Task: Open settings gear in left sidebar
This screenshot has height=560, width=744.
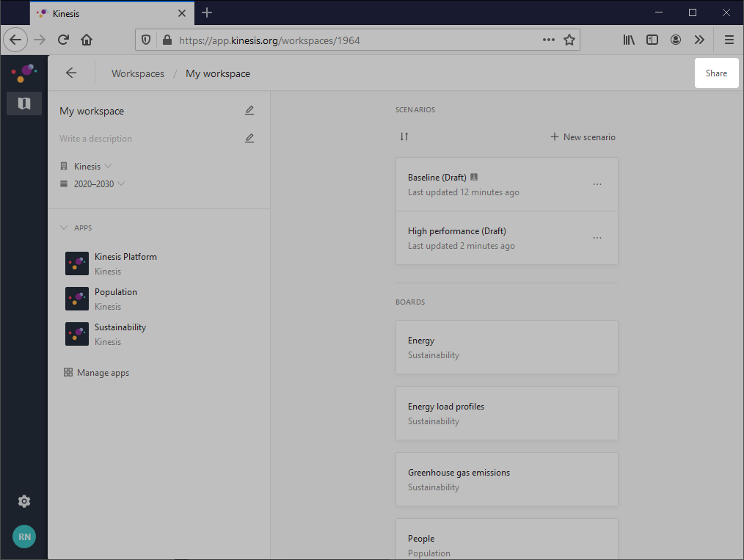Action: [x=24, y=501]
